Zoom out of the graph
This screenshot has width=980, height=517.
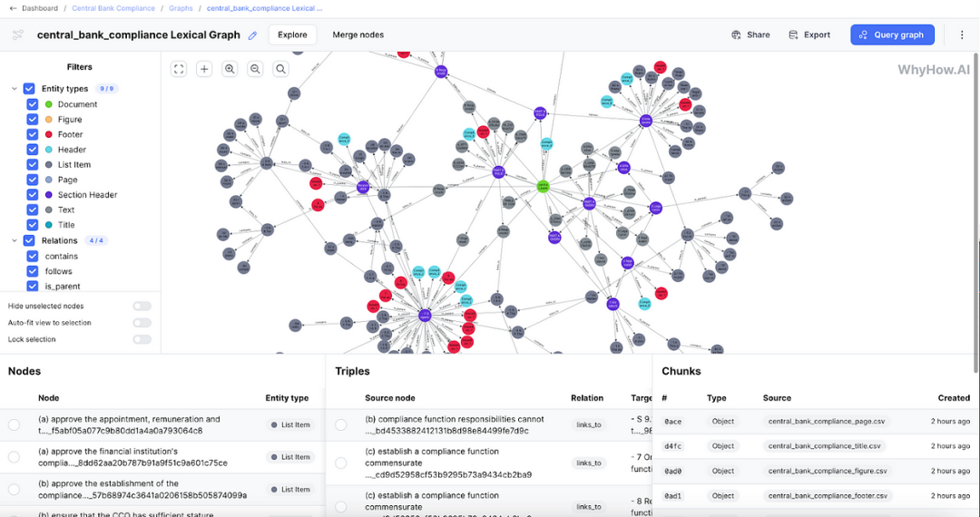255,69
